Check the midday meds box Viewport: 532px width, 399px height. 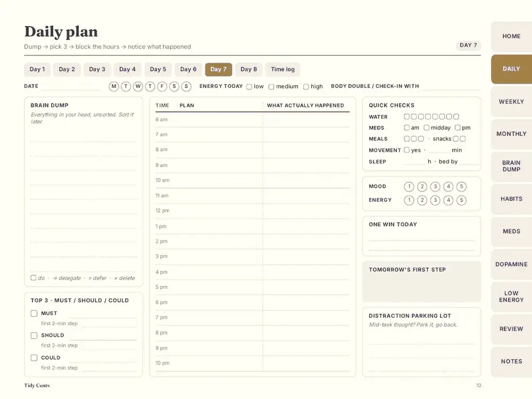coord(427,128)
